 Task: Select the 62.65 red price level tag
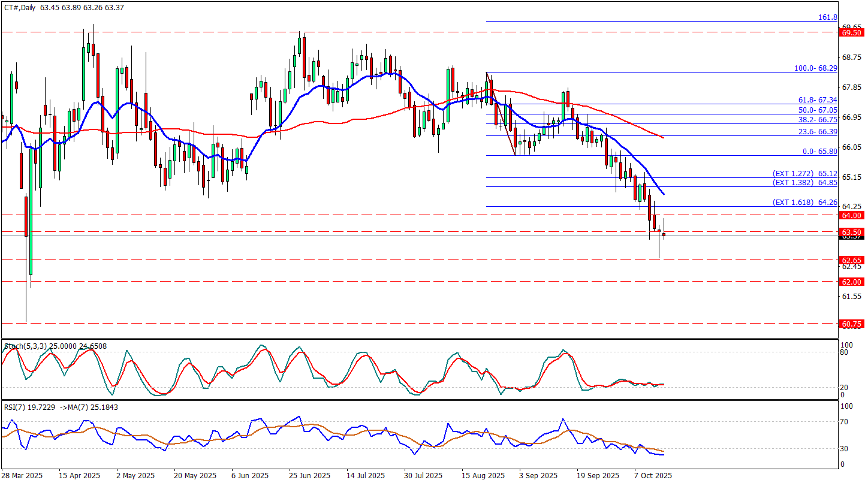[852, 260]
